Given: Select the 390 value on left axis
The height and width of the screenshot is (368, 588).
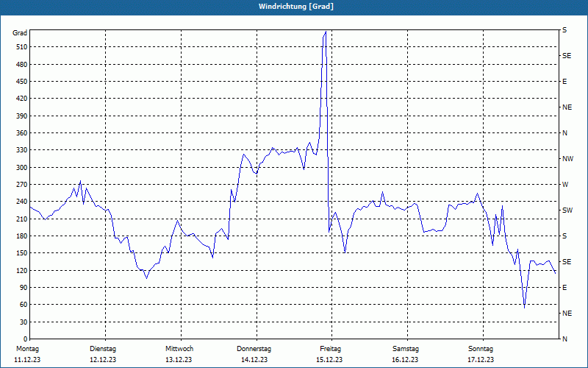Looking at the screenshot, I should click(x=22, y=116).
